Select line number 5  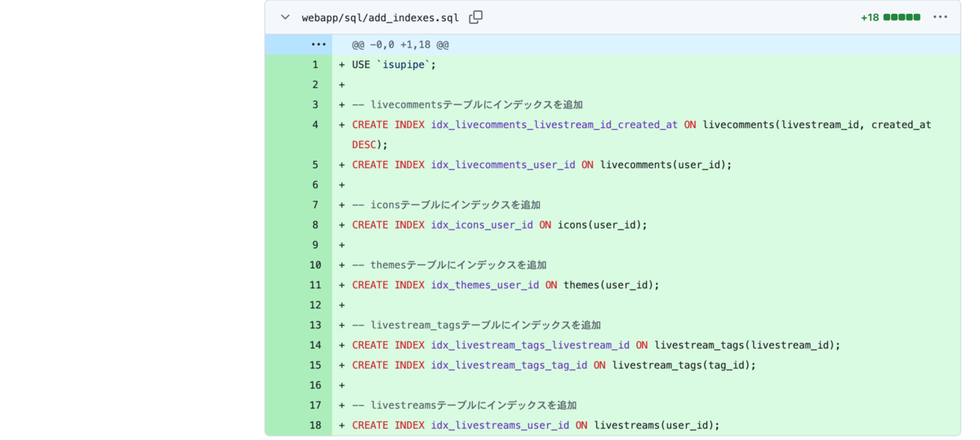315,165
